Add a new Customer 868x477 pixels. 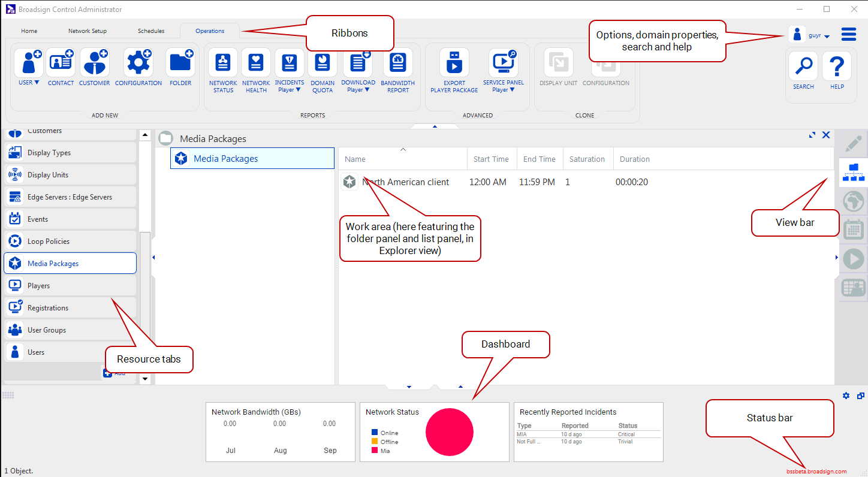(x=94, y=64)
